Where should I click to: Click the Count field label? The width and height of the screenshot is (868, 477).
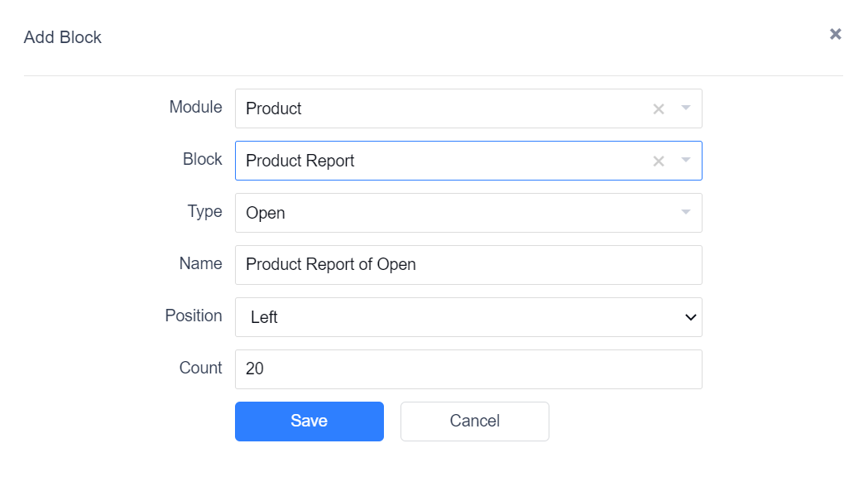tap(200, 368)
